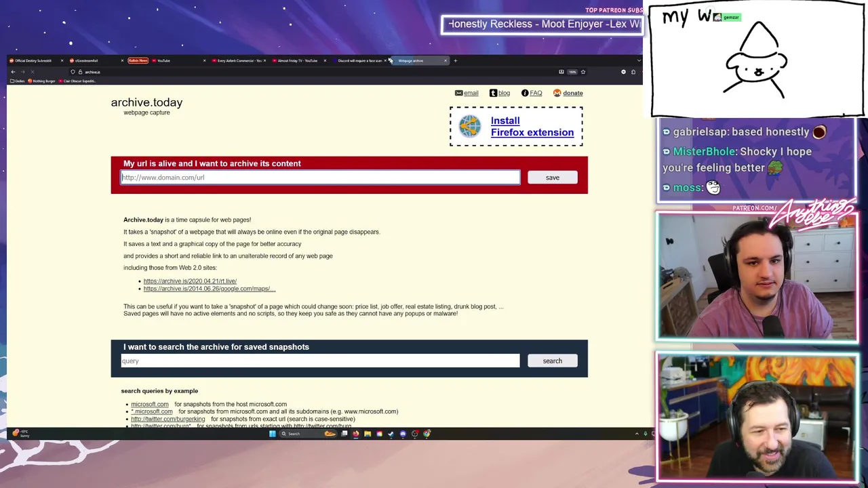Screen dimensions: 868x488
Task: Click the search button
Action: point(553,361)
